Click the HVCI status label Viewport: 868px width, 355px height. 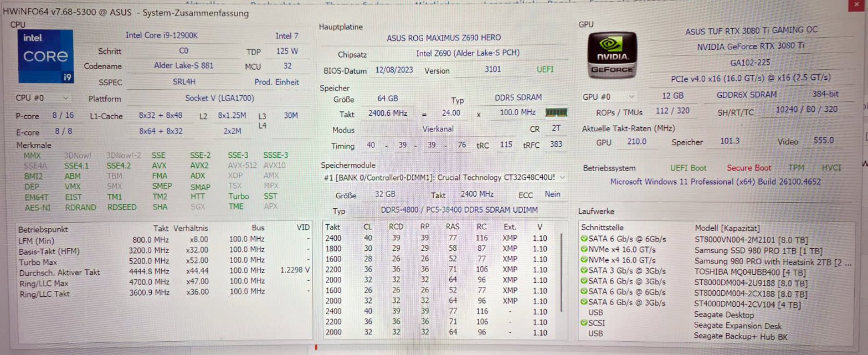[x=831, y=167]
